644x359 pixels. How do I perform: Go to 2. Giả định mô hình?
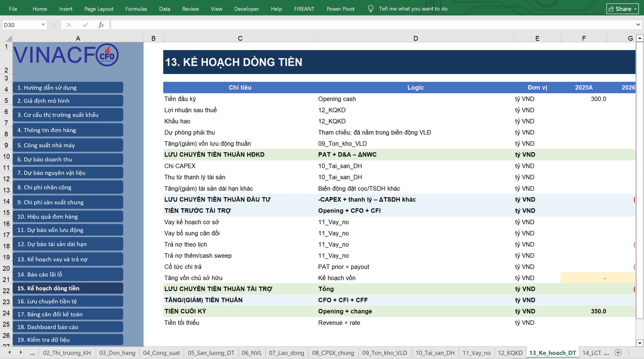pyautogui.click(x=68, y=101)
